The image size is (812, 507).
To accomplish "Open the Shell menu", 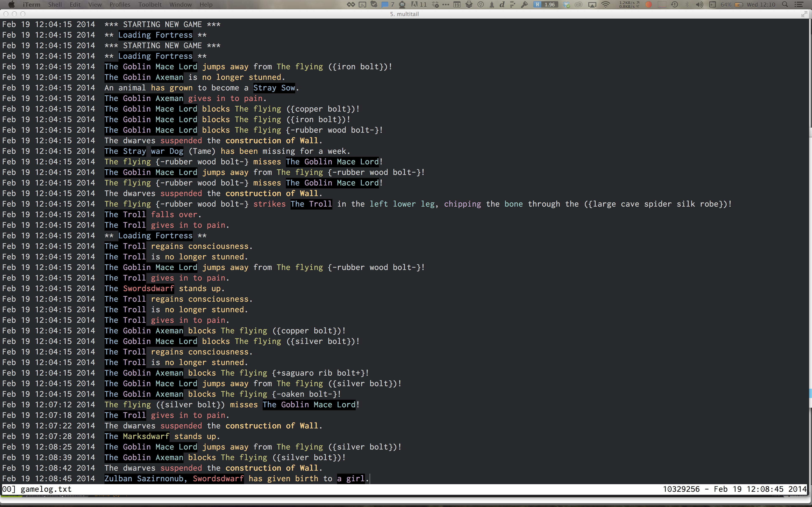I will [x=55, y=4].
